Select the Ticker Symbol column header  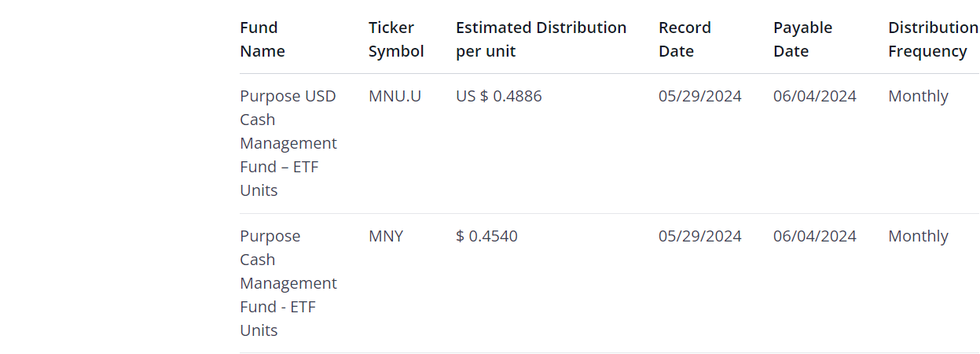pos(396,39)
